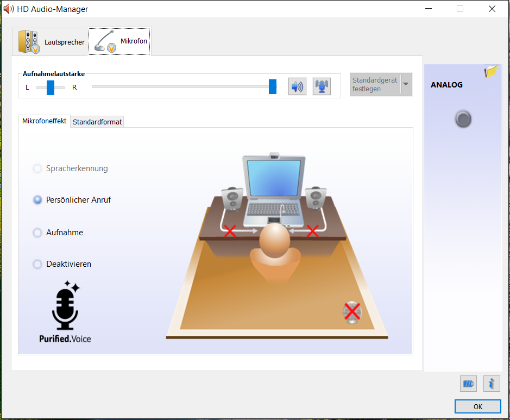
Task: Close the HD Audio-Manager window
Action: (492, 9)
